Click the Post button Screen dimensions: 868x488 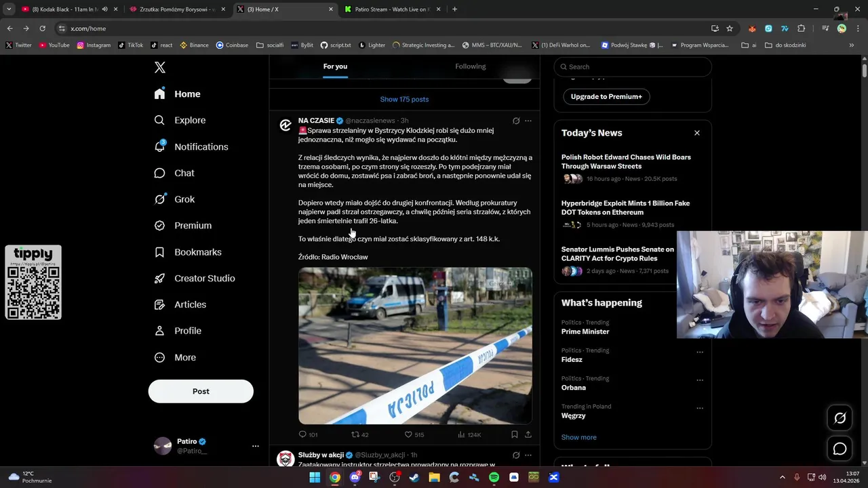[x=201, y=391]
